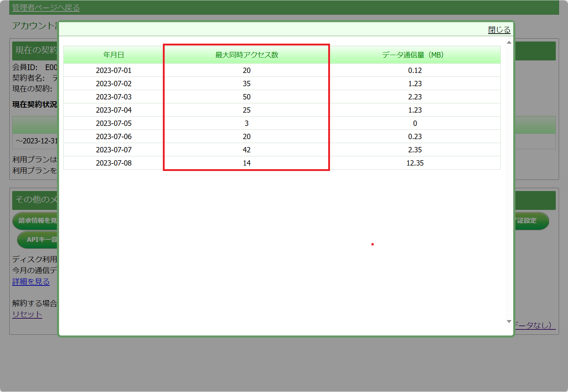Click data value 1.23 for 2023-07-02

[x=415, y=84]
